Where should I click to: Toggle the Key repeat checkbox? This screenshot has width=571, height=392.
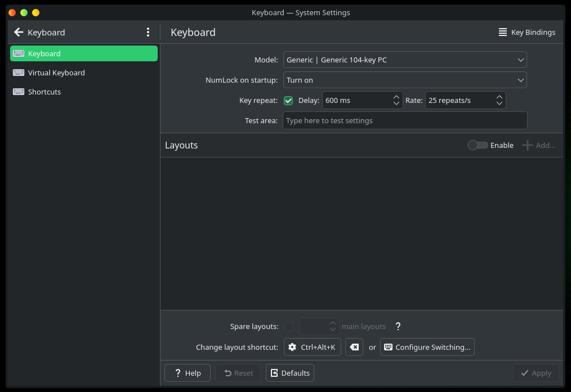[288, 101]
